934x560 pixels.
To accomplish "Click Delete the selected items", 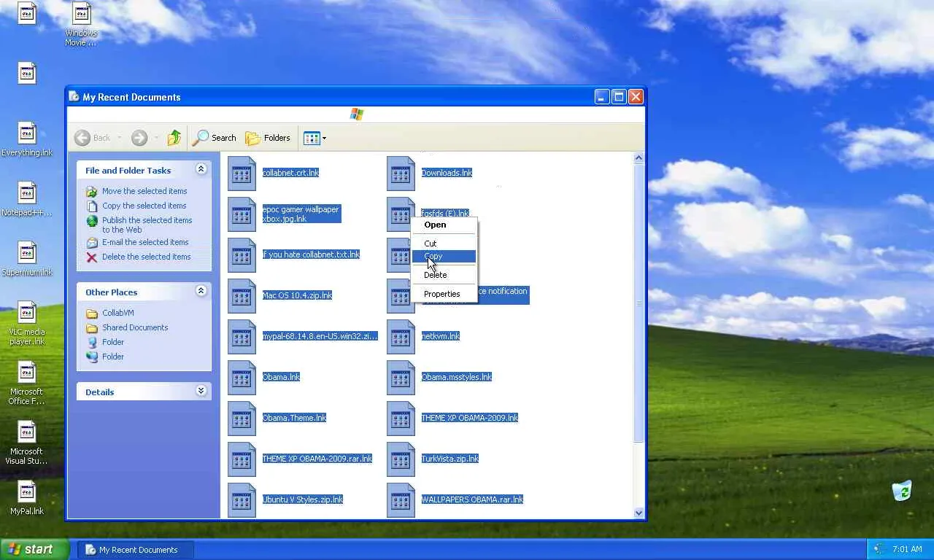I will tap(146, 257).
